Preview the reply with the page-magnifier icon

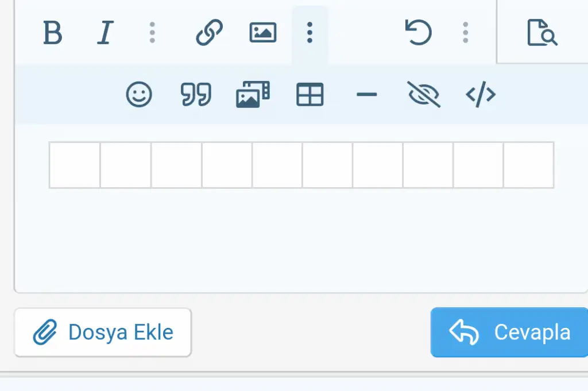[x=542, y=33]
